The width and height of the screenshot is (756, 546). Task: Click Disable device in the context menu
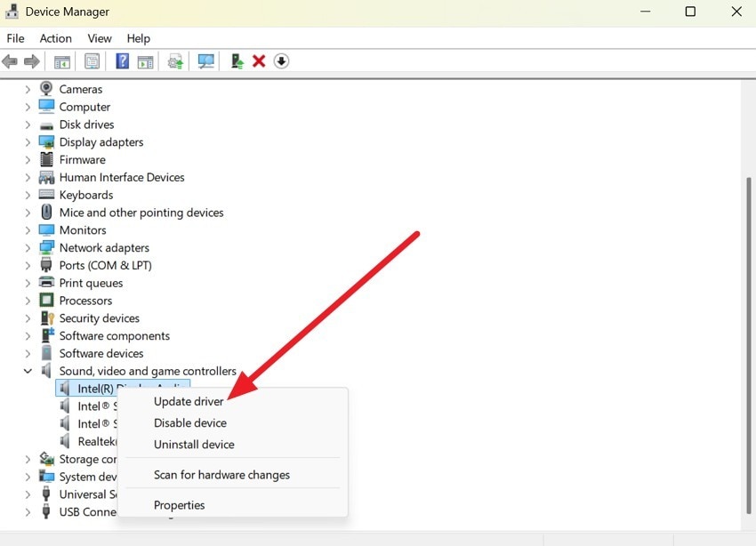click(189, 422)
